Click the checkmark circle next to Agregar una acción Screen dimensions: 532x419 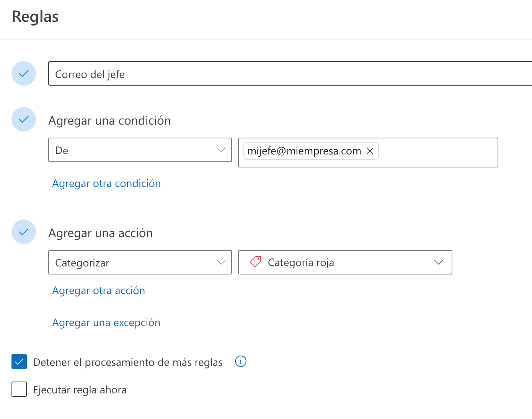tap(24, 232)
